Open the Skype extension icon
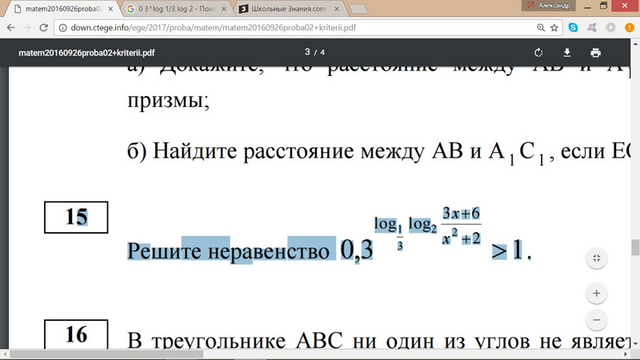The image size is (640, 360). pos(573,27)
